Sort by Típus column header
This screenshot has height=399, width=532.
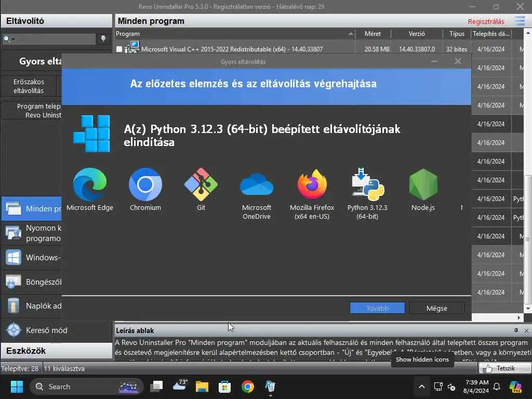(457, 34)
